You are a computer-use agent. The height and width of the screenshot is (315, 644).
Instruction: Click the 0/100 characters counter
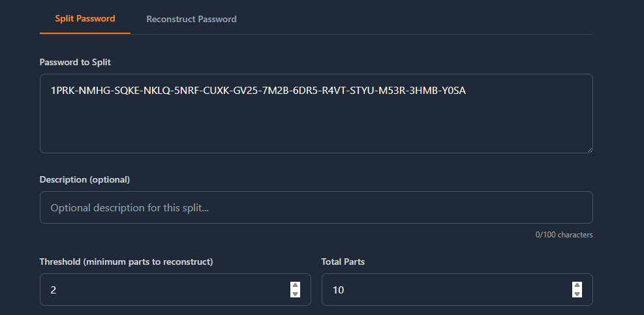click(x=564, y=235)
